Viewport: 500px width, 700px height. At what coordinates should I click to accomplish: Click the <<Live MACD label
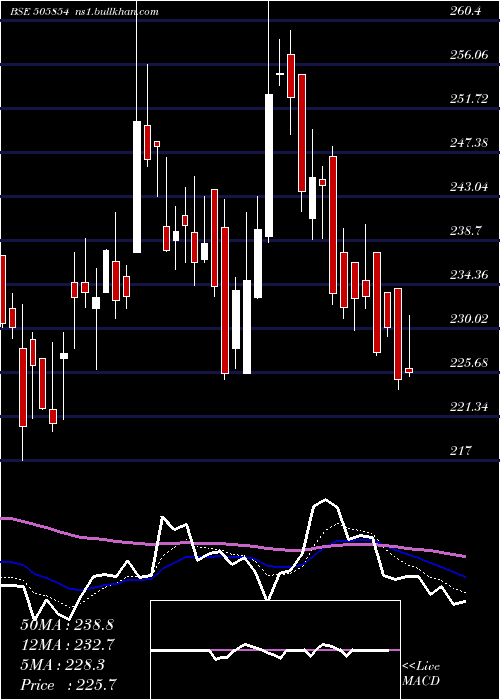point(421,673)
